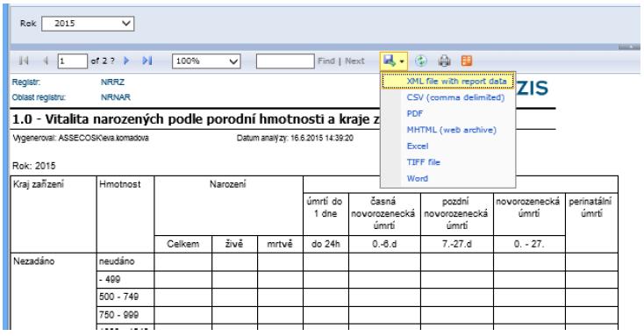Go to next report page
This screenshot has width=644, height=336.
point(126,61)
